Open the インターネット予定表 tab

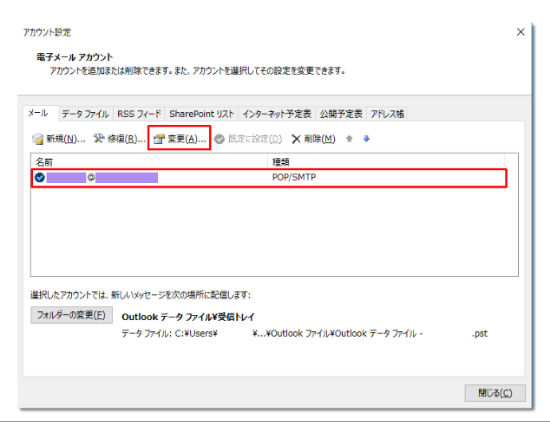pyautogui.click(x=277, y=114)
